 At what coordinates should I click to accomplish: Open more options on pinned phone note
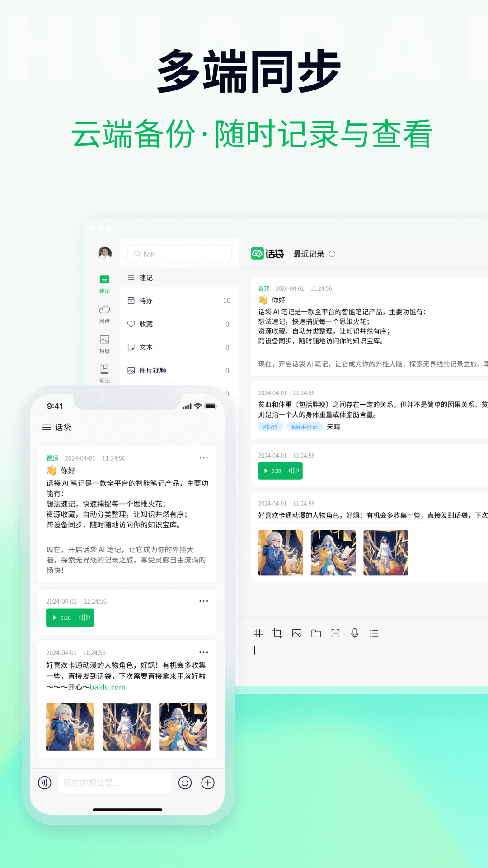(204, 458)
